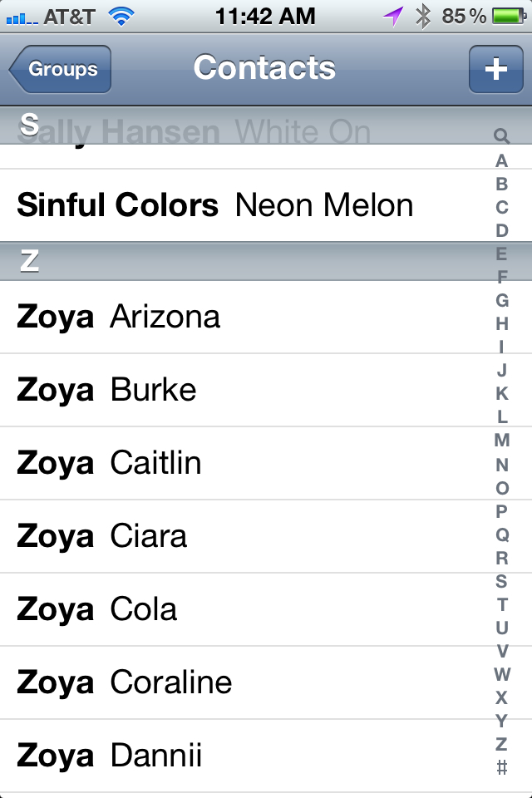Image resolution: width=532 pixels, height=798 pixels.
Task: Jump to letter Z in index bar
Action: tap(501, 744)
